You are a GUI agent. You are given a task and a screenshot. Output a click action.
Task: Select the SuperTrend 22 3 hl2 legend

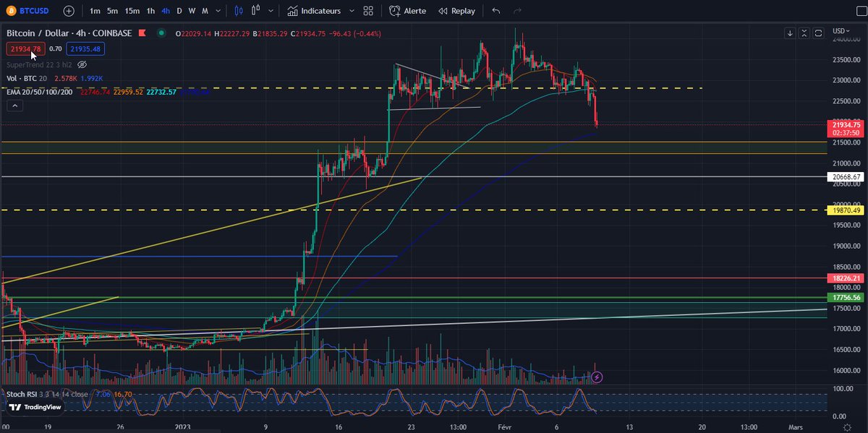coord(40,64)
